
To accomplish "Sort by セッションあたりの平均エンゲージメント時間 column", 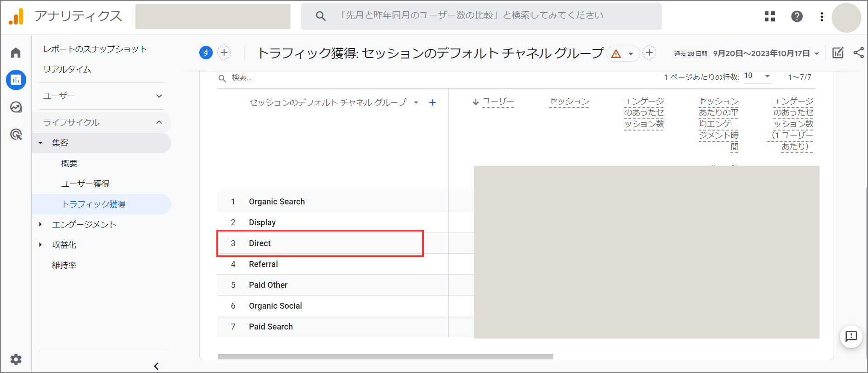I will (719, 124).
